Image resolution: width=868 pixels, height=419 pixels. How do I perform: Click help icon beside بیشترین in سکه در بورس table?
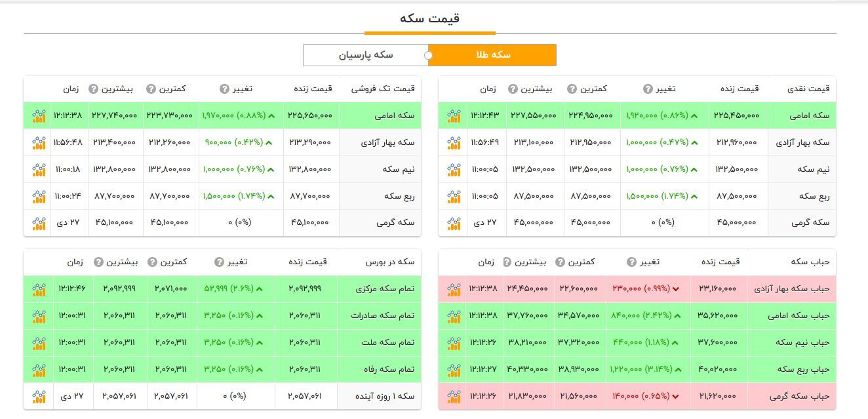pos(98,262)
